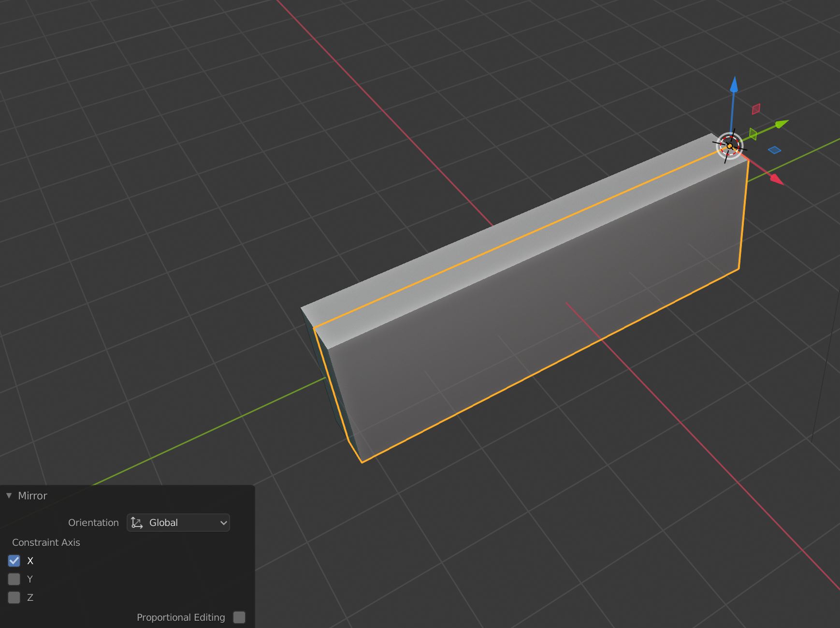The width and height of the screenshot is (840, 628).
Task: Click the Constraint Axis label
Action: [x=46, y=542]
